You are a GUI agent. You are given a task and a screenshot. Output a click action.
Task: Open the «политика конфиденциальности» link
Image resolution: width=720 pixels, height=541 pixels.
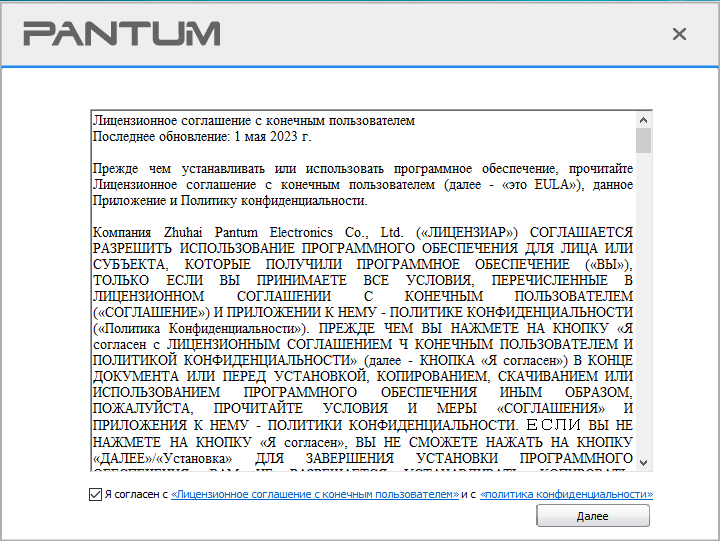pos(566,494)
